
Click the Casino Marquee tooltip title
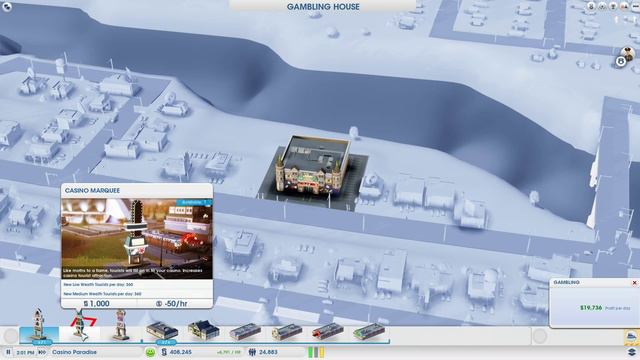point(92,191)
